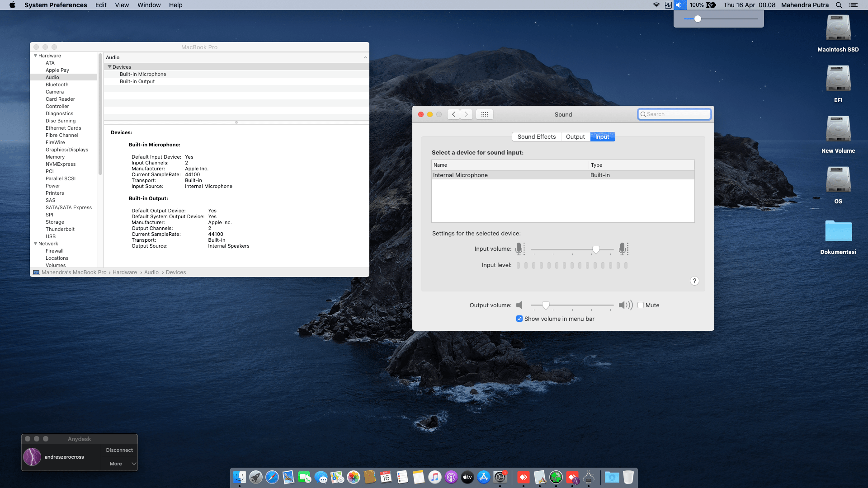Open Maps from the Dock
868x488 pixels.
pos(337,477)
